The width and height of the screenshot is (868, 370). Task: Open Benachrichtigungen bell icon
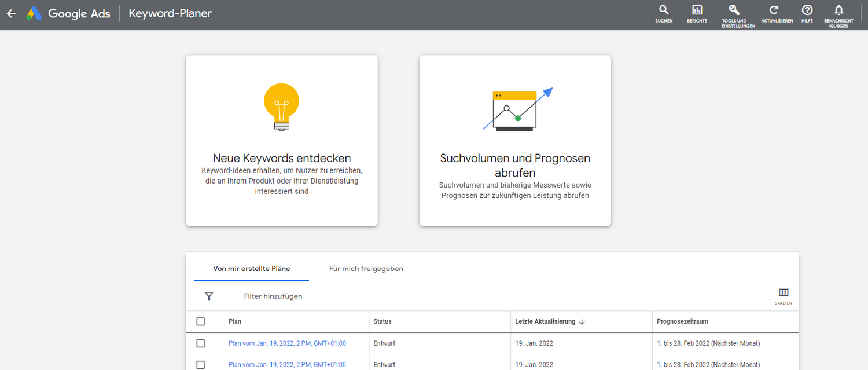(838, 10)
